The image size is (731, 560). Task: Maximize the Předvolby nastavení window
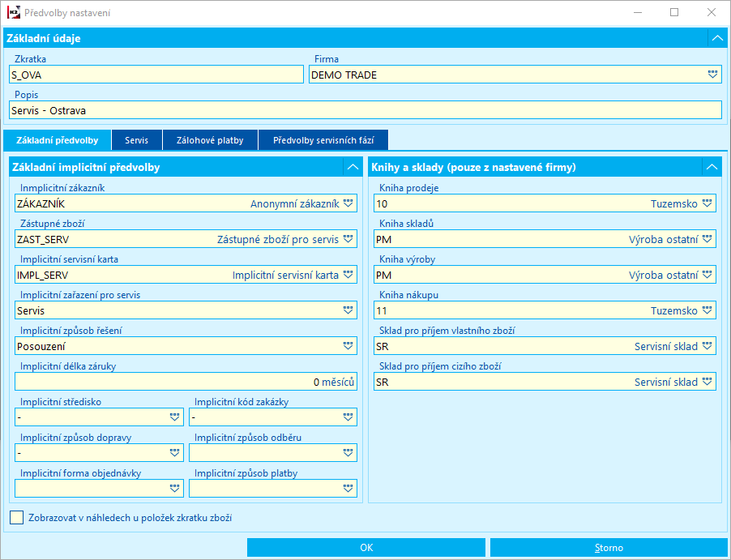click(674, 13)
